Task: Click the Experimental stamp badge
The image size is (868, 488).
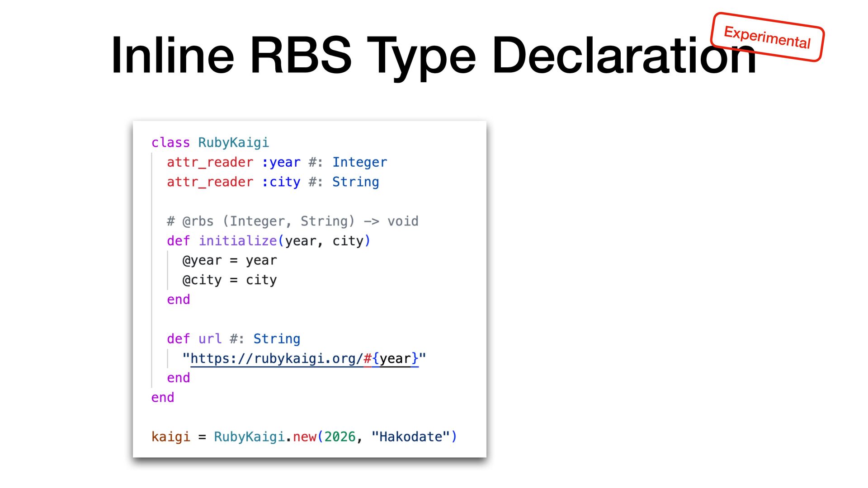Action: click(x=767, y=37)
